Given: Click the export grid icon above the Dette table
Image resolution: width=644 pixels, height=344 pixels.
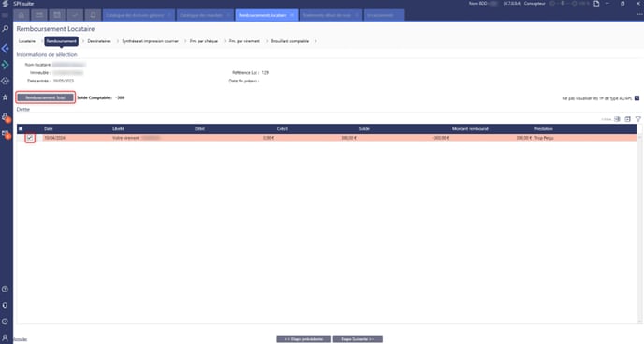Looking at the screenshot, I should pyautogui.click(x=617, y=119).
